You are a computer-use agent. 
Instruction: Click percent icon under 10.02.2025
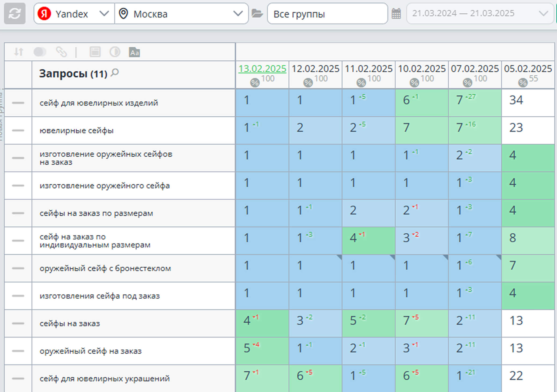click(414, 82)
